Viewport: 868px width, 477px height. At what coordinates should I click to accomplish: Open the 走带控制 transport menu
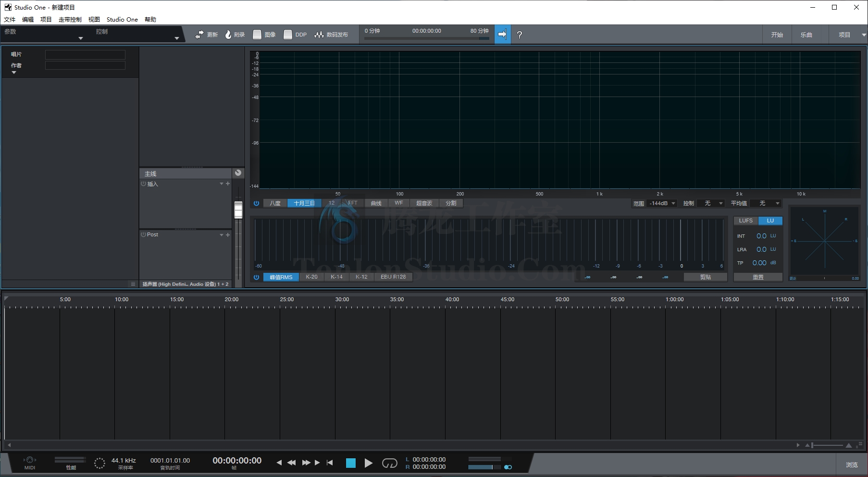point(70,20)
